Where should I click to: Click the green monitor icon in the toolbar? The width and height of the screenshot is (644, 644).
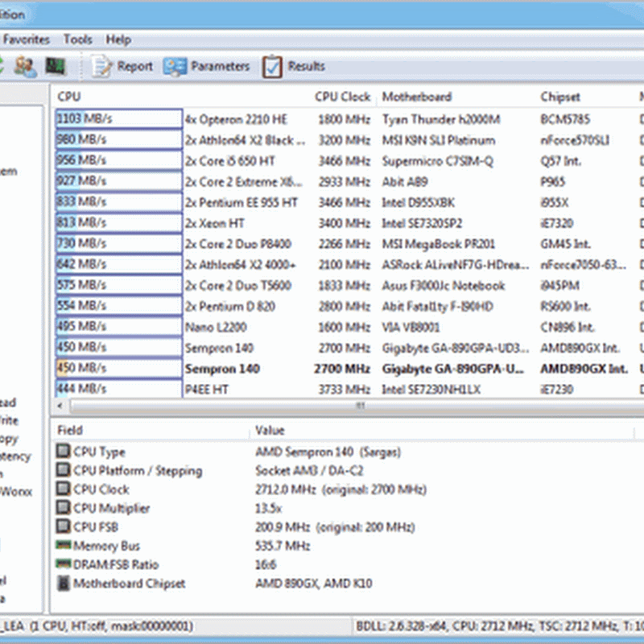55,67
